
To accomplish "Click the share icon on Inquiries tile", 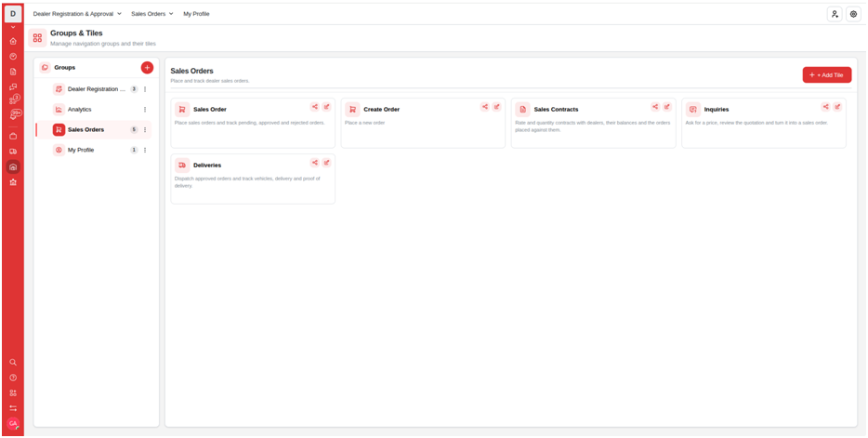I will point(825,107).
